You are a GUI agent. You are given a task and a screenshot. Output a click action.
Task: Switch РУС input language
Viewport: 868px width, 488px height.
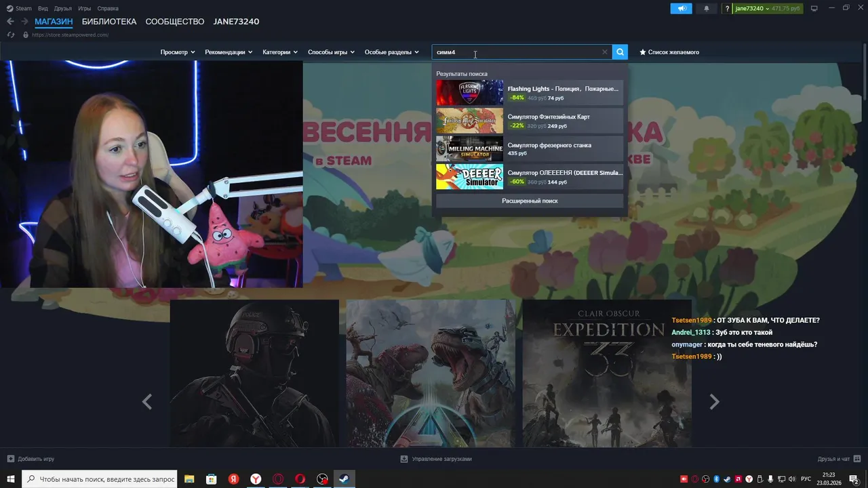tap(806, 479)
